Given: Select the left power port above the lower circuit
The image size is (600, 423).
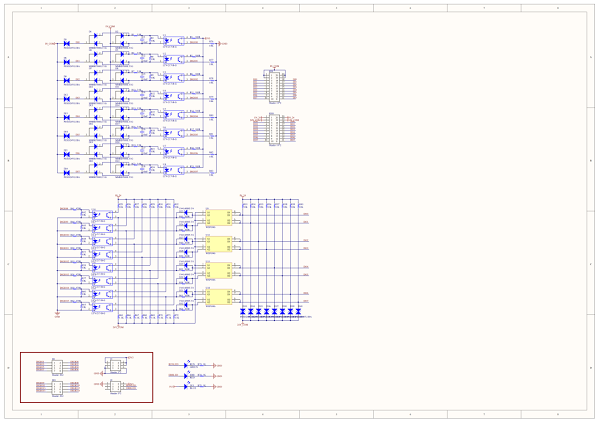Looking at the screenshot, I should tap(118, 196).
